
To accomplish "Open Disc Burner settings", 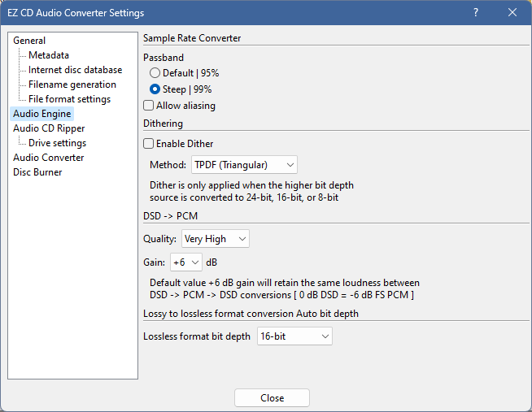I will click(37, 172).
